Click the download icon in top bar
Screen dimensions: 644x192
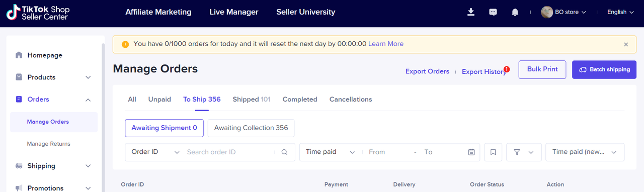471,12
